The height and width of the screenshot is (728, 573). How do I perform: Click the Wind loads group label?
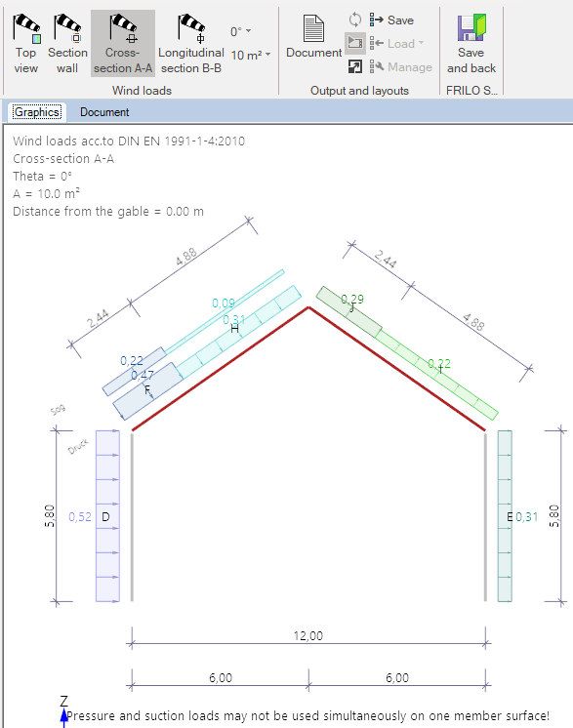(x=142, y=91)
